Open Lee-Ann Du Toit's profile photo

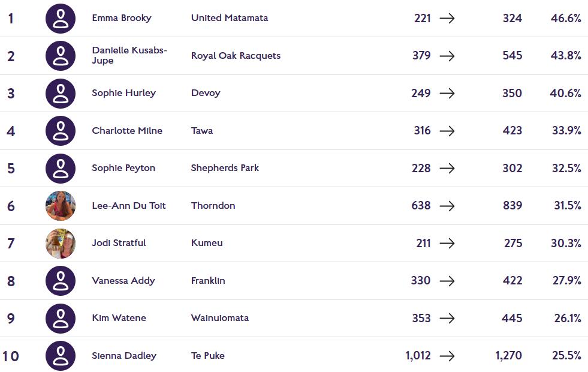[x=61, y=206]
